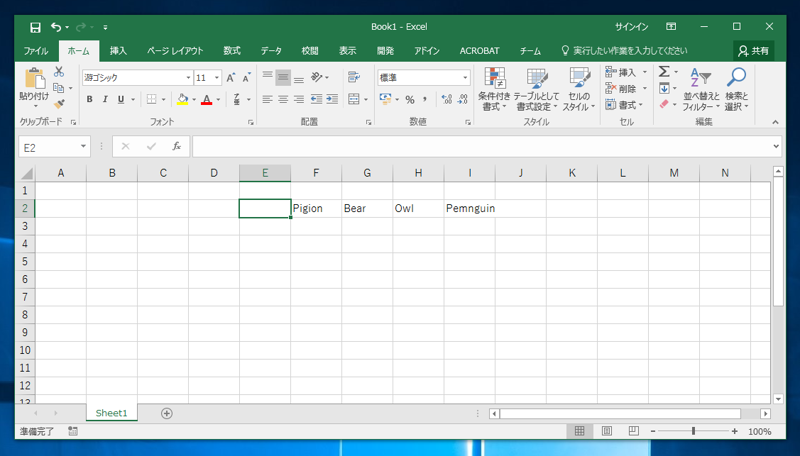Toggle wrap text in cell

pos(354,77)
